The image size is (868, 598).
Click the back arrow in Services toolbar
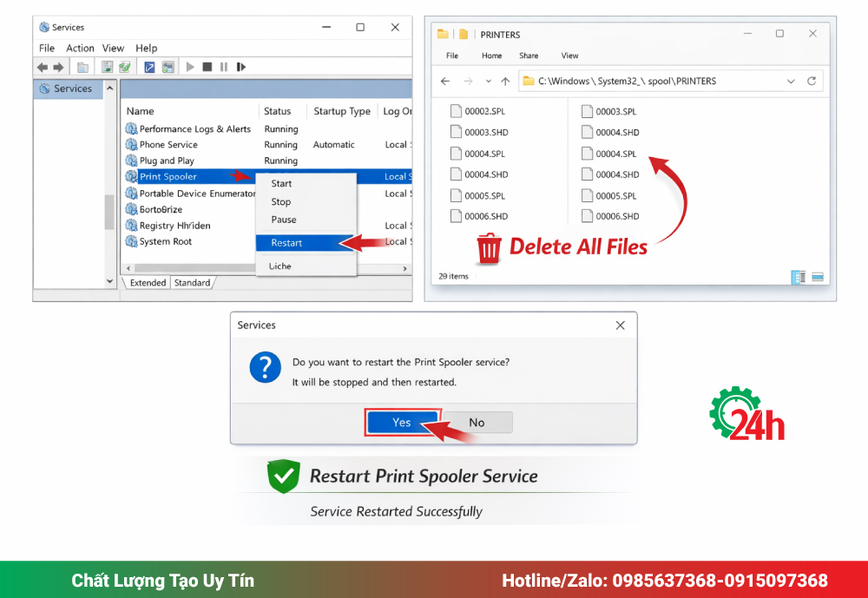pos(43,67)
